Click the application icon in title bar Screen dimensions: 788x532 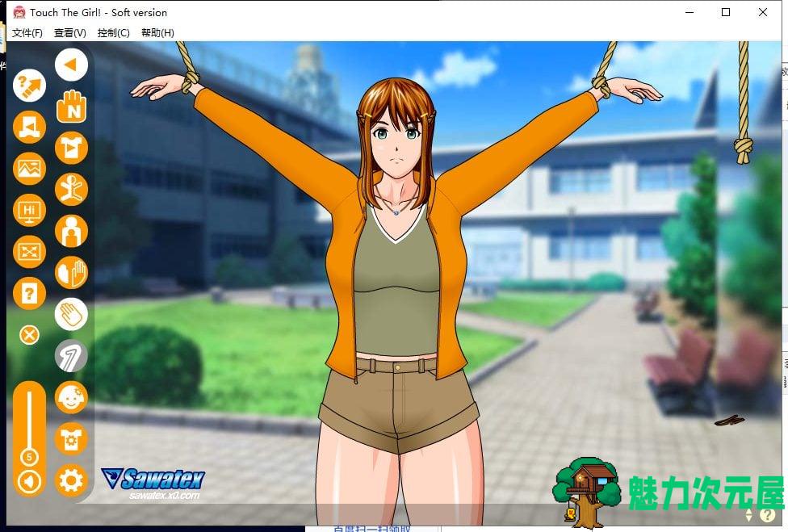click(x=19, y=12)
